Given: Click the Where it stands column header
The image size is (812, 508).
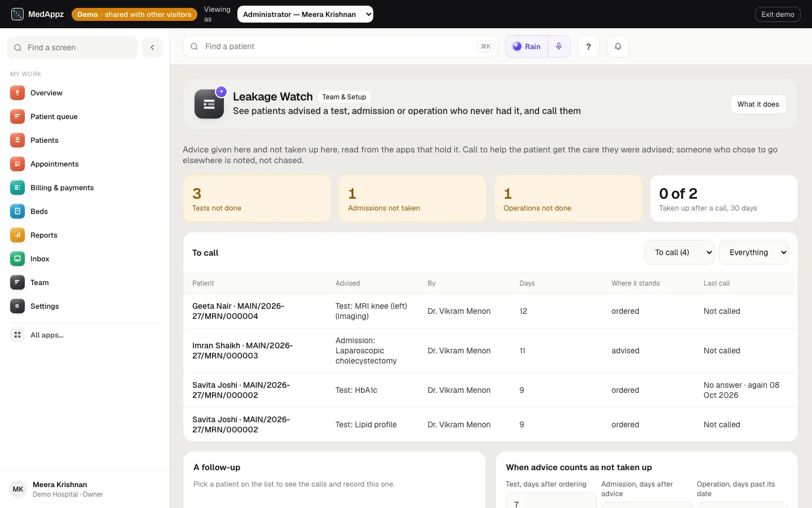Looking at the screenshot, I should pyautogui.click(x=636, y=283).
